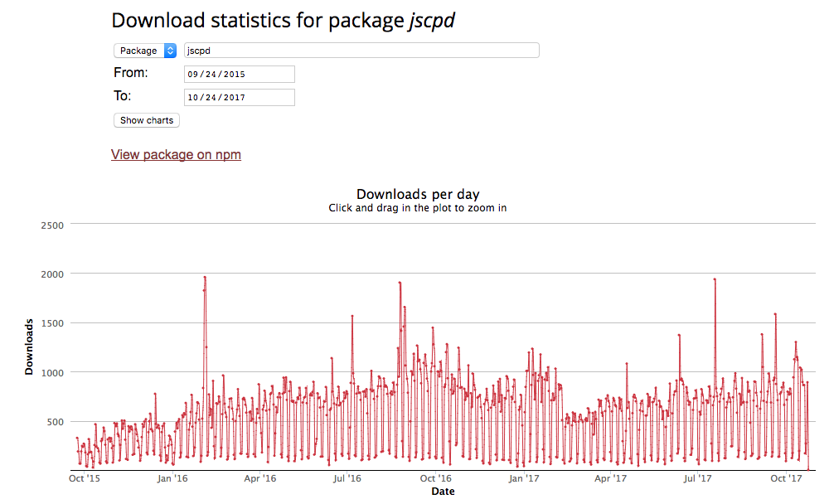829x504 pixels.
Task: Click the July 2017 spike point near 2000 downloads
Action: [x=715, y=279]
